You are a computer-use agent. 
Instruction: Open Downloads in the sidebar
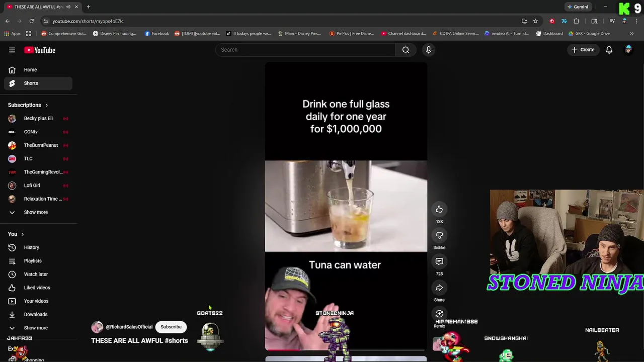tap(38, 314)
